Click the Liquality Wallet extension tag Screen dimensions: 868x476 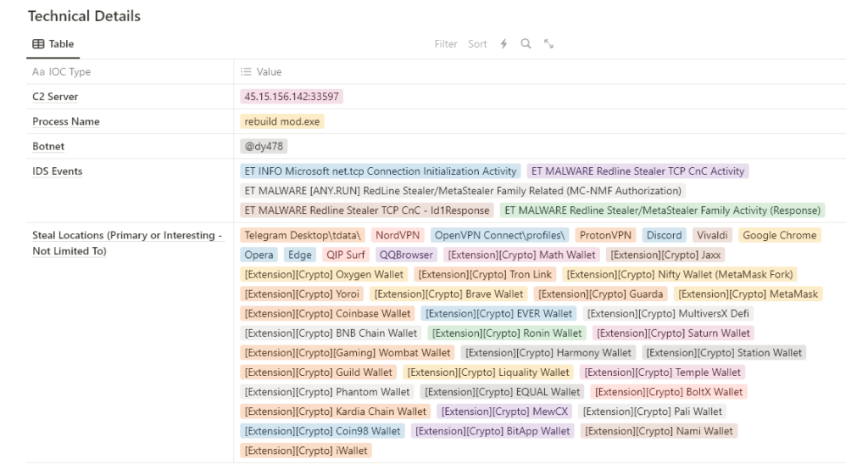[488, 372]
